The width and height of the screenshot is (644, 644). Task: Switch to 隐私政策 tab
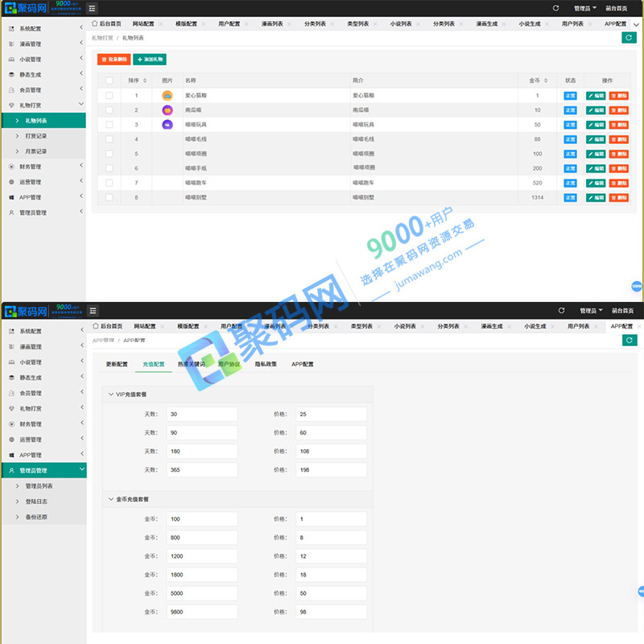pos(266,365)
